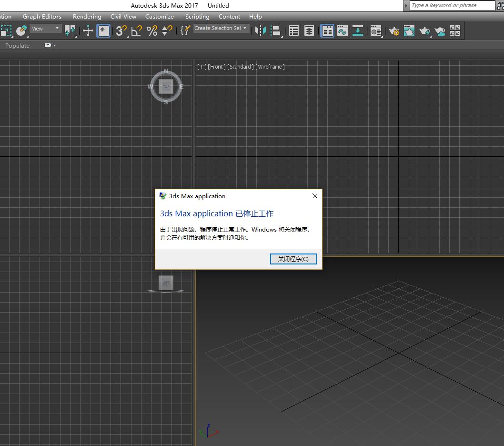The image size is (504, 446).
Task: Click the N compass direction on ViewCube
Action: (166, 71)
